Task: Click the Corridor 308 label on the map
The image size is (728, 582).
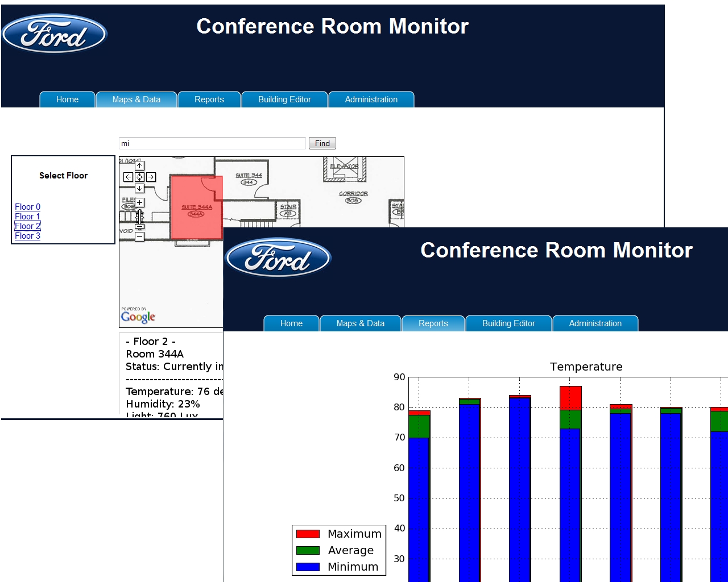Action: pyautogui.click(x=353, y=197)
